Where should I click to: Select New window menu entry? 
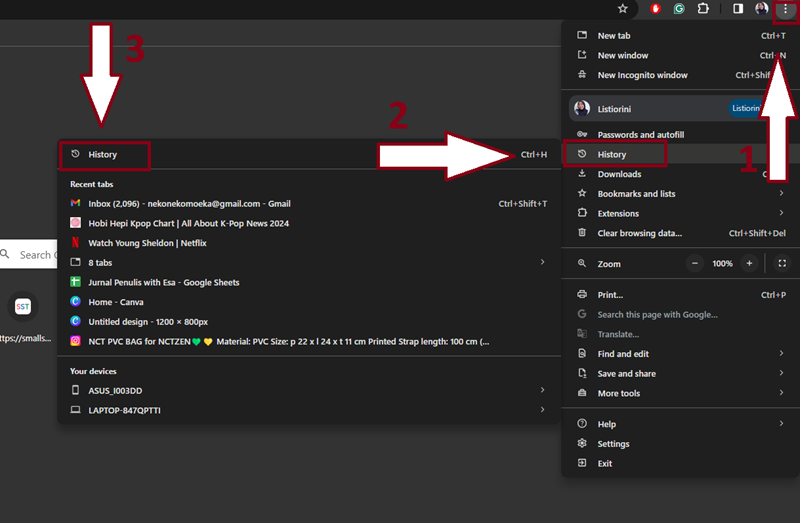tap(681, 56)
